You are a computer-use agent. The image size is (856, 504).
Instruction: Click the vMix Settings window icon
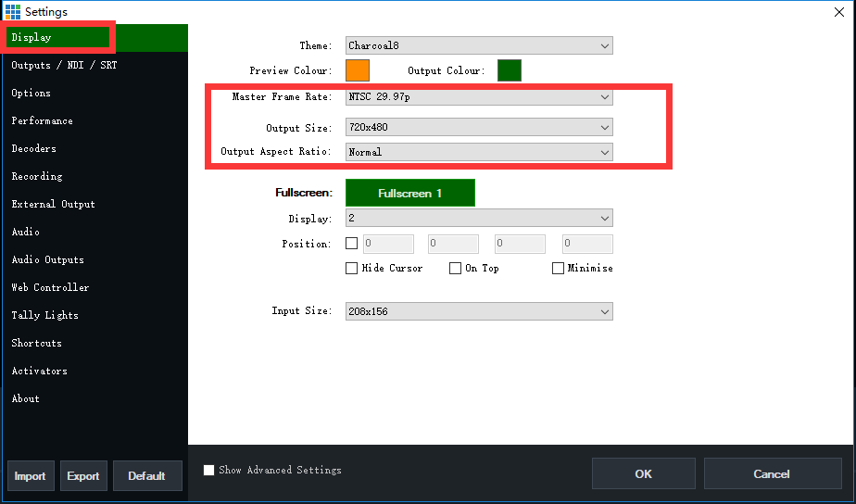point(13,11)
